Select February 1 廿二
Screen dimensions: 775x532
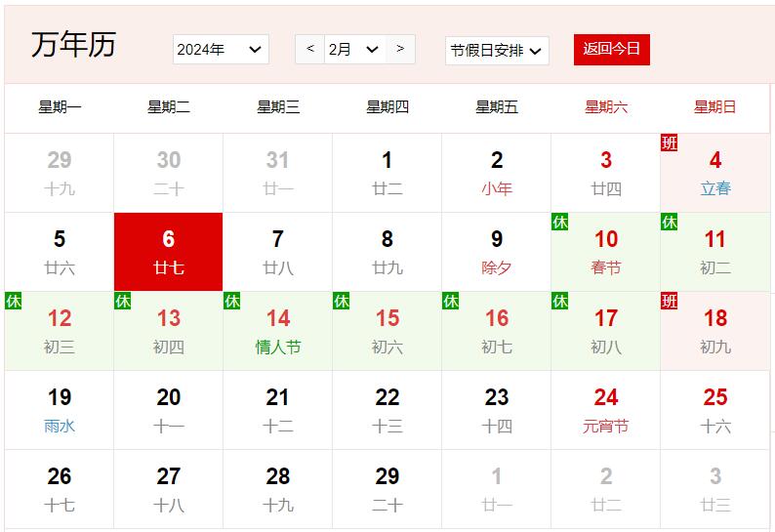tap(387, 173)
